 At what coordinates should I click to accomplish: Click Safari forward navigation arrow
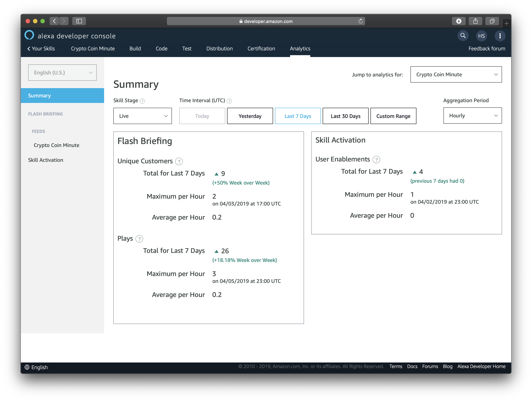pos(64,21)
